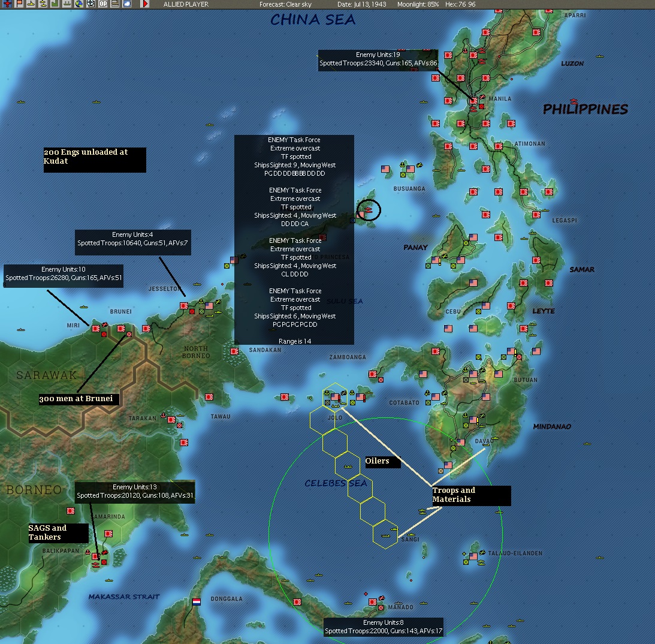655x644 pixels.
Task: Select the Japanese base at Sandakan
Action: pos(234,351)
